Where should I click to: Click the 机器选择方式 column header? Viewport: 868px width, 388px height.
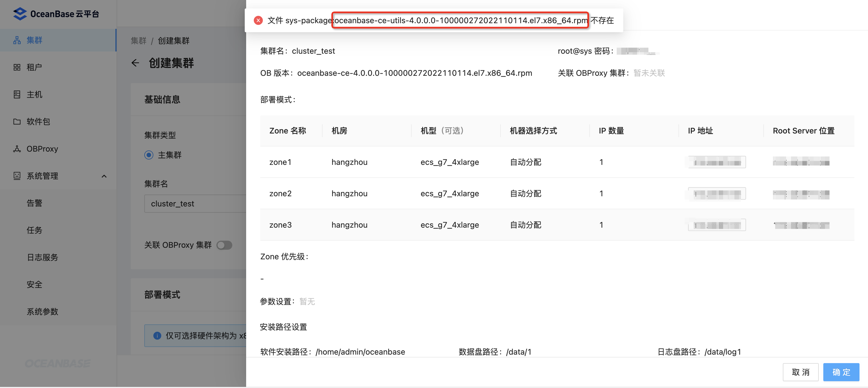(x=533, y=131)
